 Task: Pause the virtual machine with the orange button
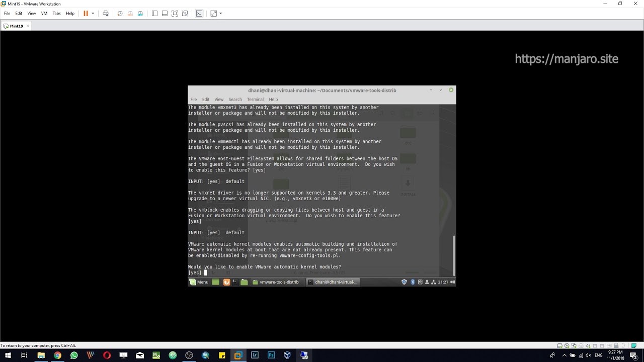(86, 14)
